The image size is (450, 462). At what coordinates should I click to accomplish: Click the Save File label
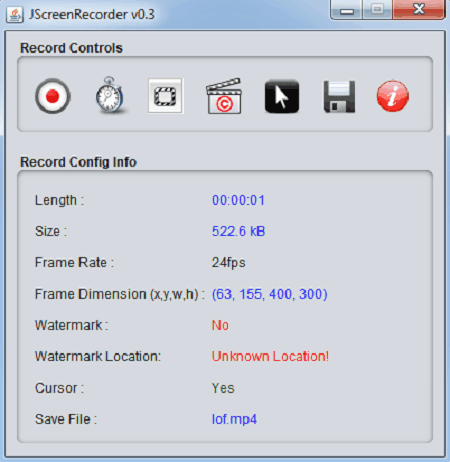[66, 419]
